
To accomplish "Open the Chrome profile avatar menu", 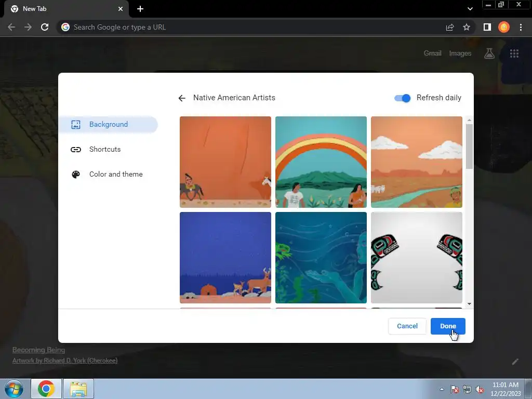I will point(504,27).
